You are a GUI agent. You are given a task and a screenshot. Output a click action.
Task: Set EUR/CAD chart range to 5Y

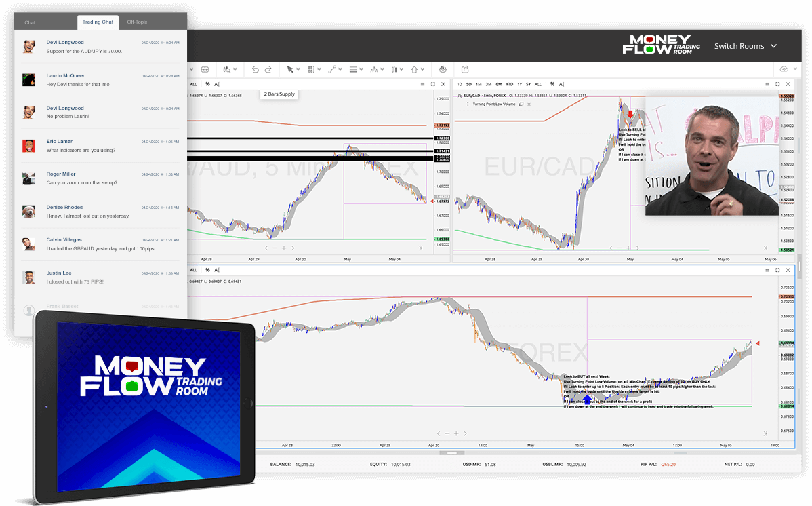coord(528,84)
